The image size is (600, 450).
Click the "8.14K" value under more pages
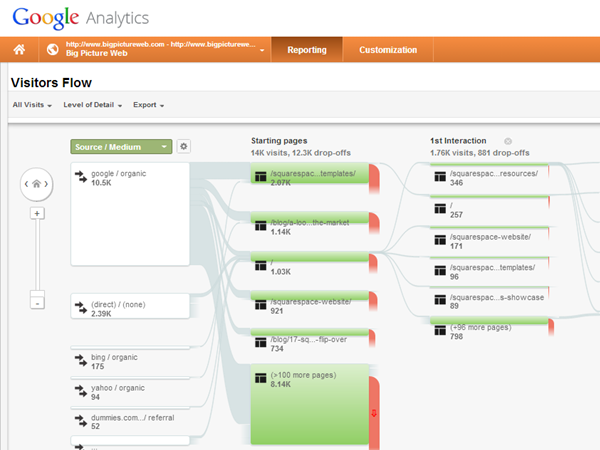[280, 384]
